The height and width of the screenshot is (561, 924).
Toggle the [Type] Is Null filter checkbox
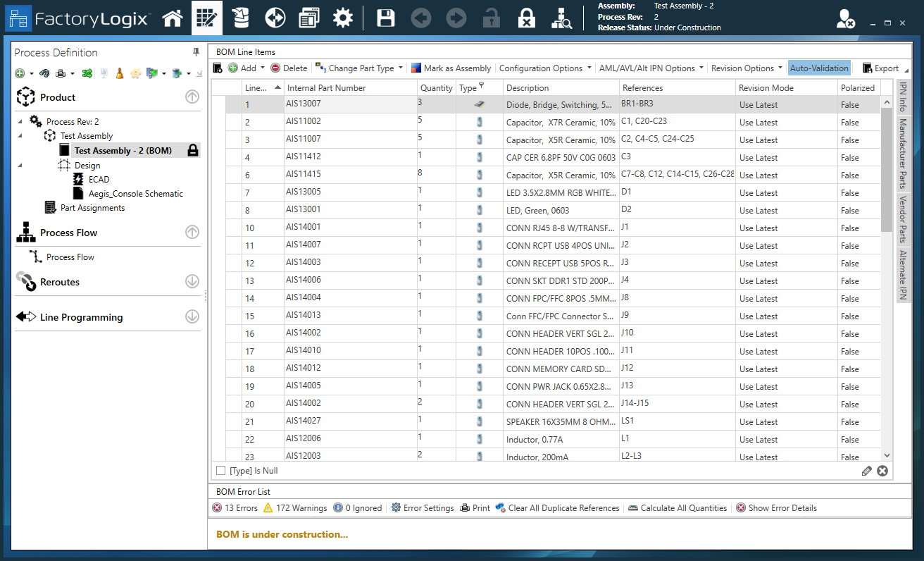220,470
